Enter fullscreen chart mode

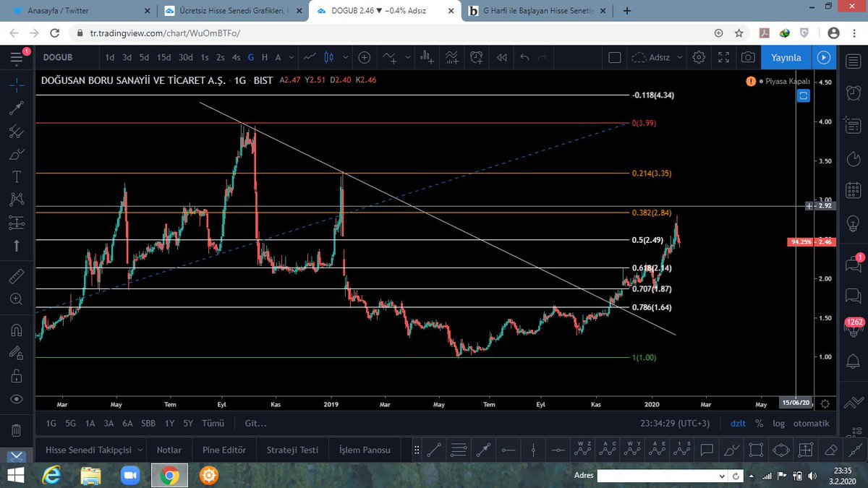724,57
